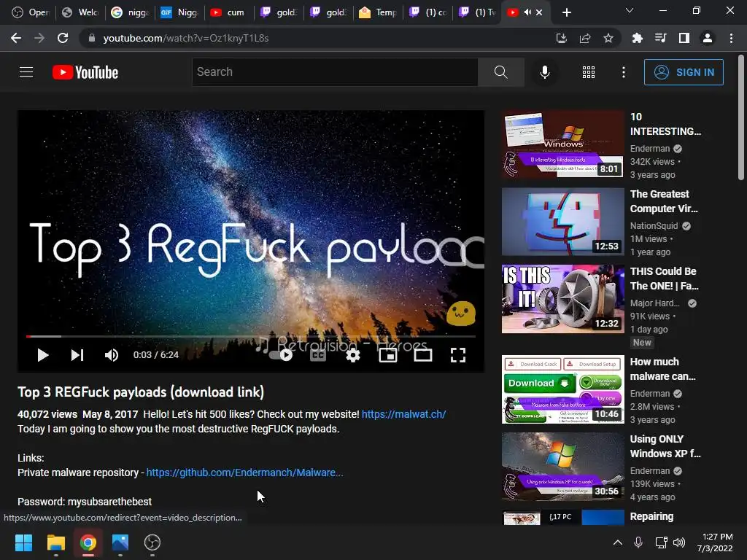Viewport: 747px width, 560px height.
Task: Open '10 INTERESTING...' video thumbnail
Action: click(562, 144)
